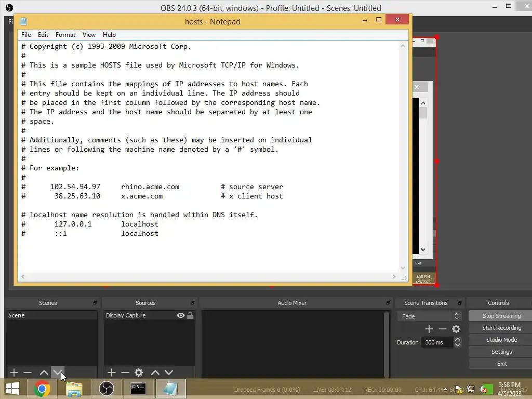
Task: Open Notepad Edit menu
Action: 43,35
